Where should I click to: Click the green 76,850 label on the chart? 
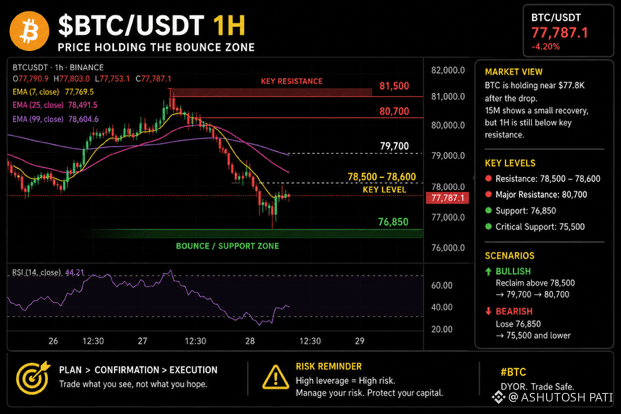[393, 222]
